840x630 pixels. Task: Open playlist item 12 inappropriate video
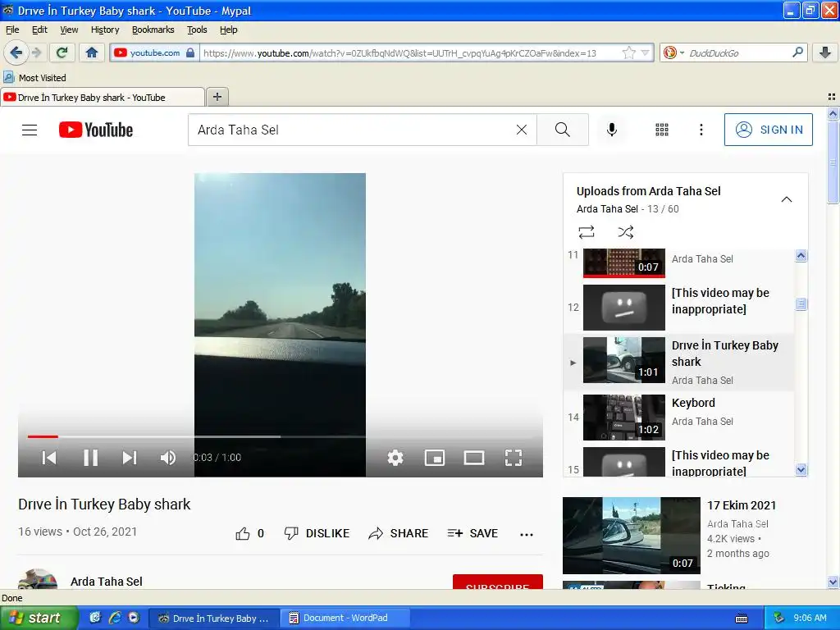pyautogui.click(x=678, y=307)
